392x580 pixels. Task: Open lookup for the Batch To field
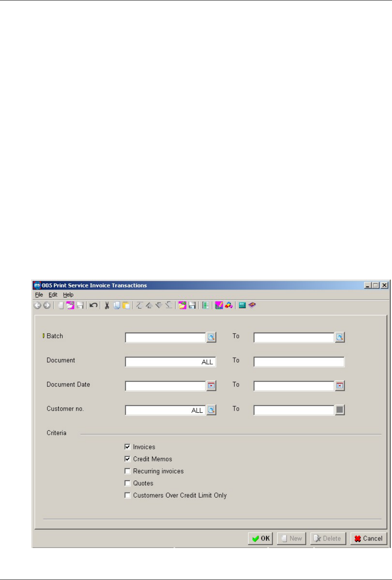340,337
